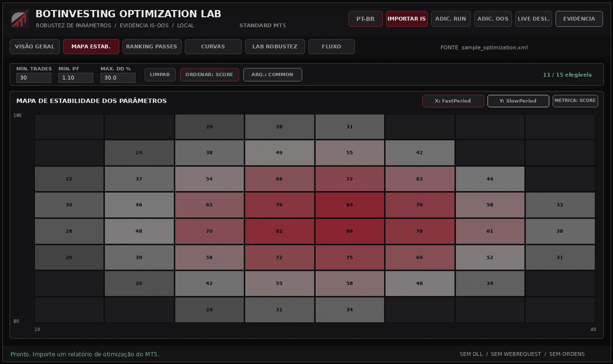Click heatmap cell showing 65
Image resolution: width=613 pixels, height=364 pixels.
[x=209, y=205]
